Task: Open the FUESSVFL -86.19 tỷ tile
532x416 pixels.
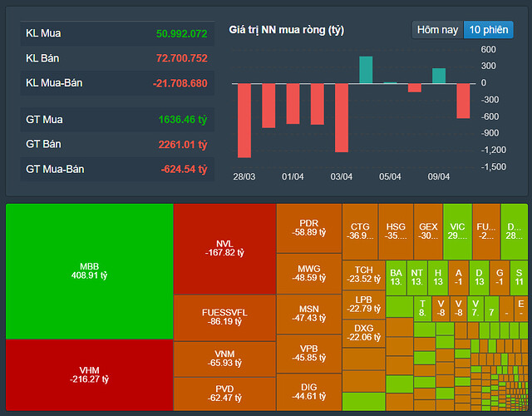Action: tap(224, 318)
